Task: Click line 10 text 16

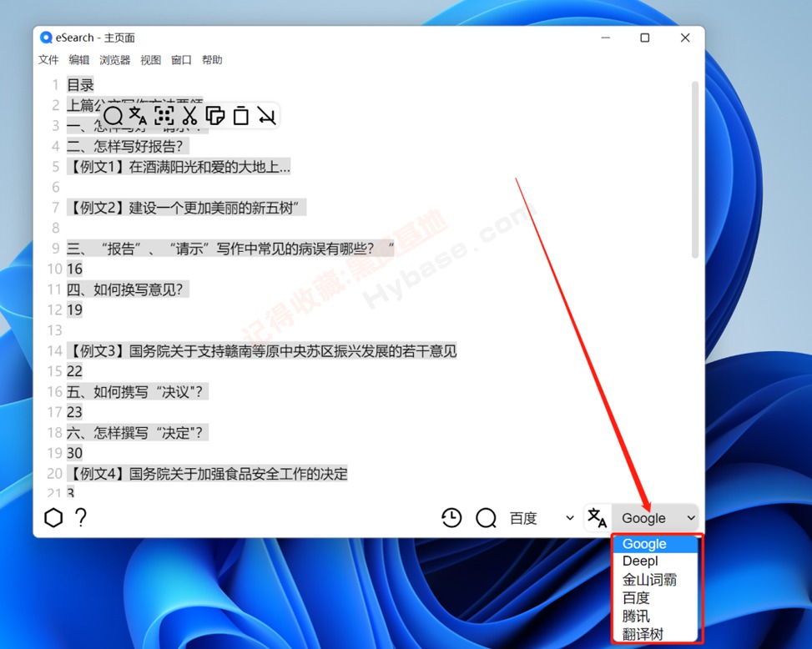Action: click(x=74, y=269)
